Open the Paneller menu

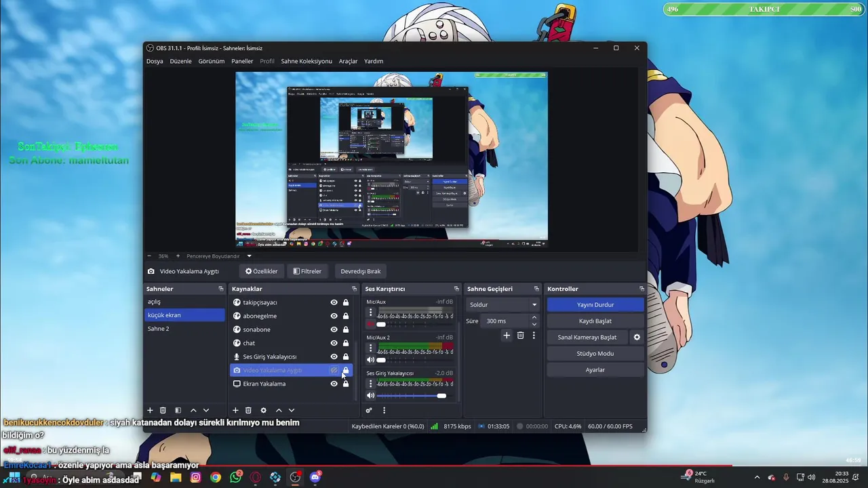pyautogui.click(x=242, y=61)
